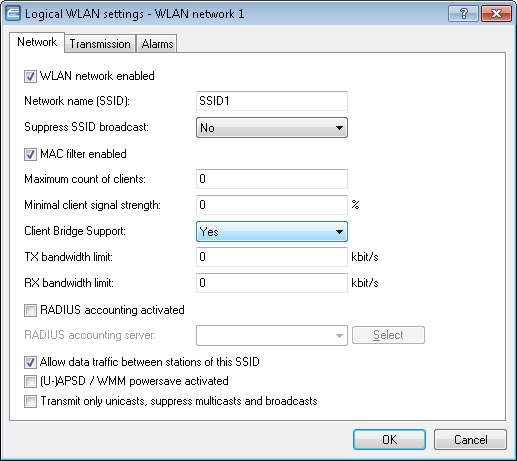Select the Network tab
The height and width of the screenshot is (461, 517).
tap(37, 42)
